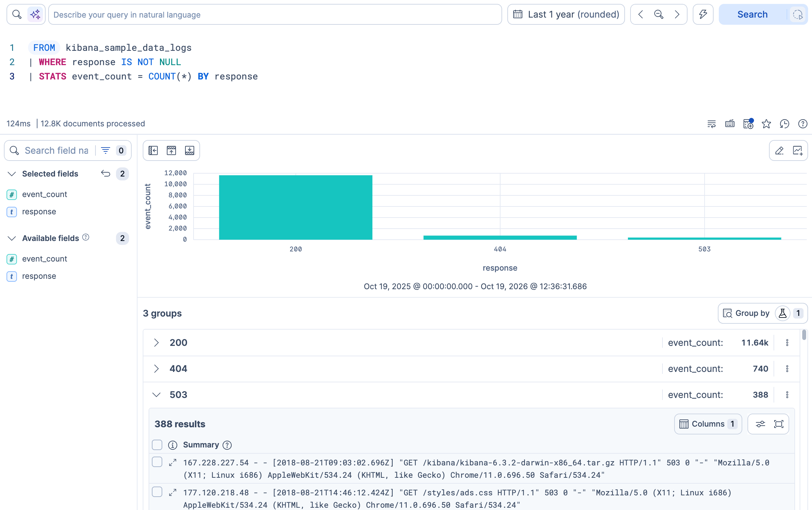Click the Summary column header
Viewport: 812px width, 510px height.
click(201, 445)
